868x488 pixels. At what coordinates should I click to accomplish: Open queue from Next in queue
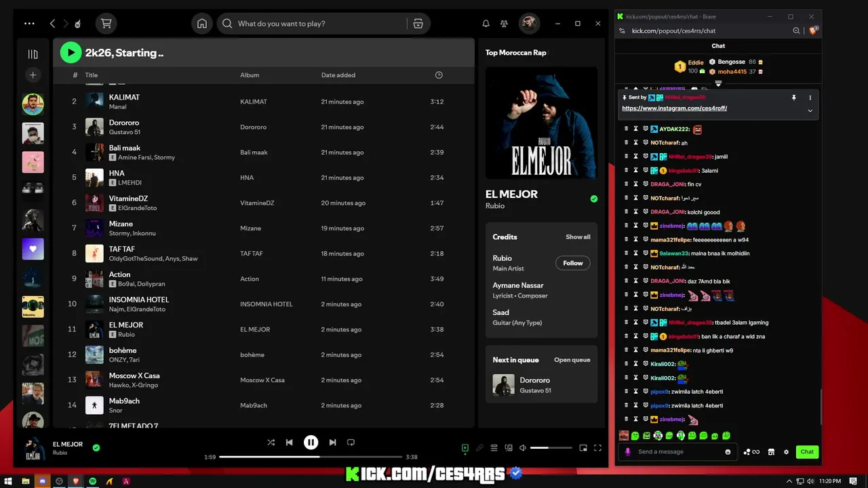[572, 360]
